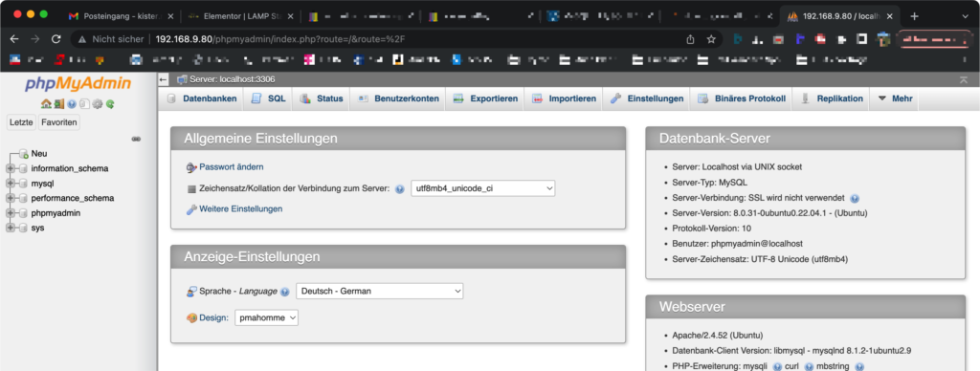This screenshot has width=980, height=371.
Task: Expand the information_schema database tree node
Action: (x=10, y=168)
